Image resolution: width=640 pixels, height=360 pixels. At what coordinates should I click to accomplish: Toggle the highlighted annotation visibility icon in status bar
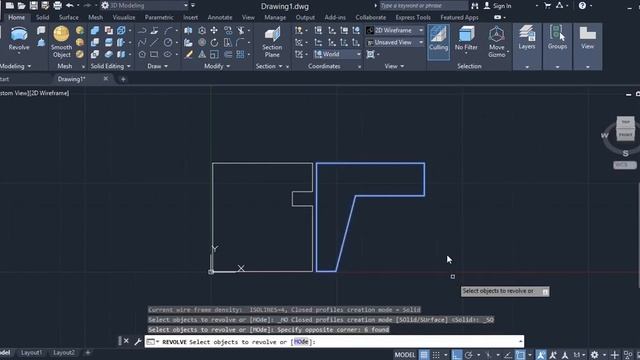pos(541,355)
